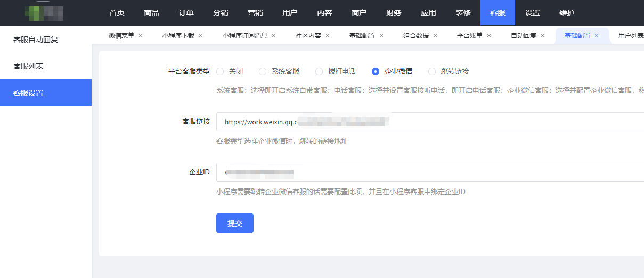Select the 系统客服 radio option
Screen dimensions: 644x278
pyautogui.click(x=263, y=72)
